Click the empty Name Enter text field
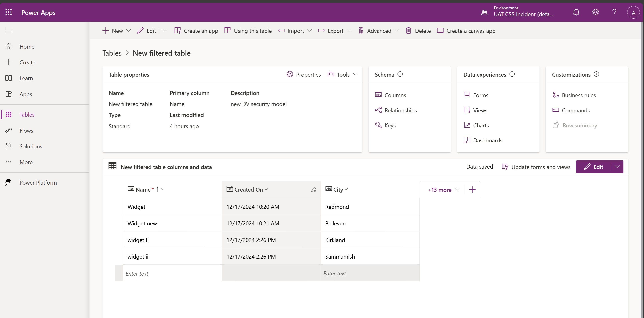This screenshot has width=644, height=318. tap(172, 273)
